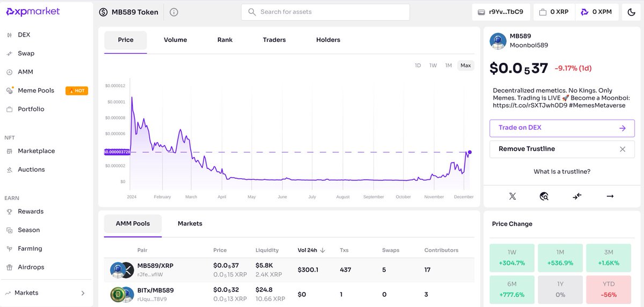
Task: Click the HOT badge next to Meme Pools
Action: pyautogui.click(x=77, y=91)
